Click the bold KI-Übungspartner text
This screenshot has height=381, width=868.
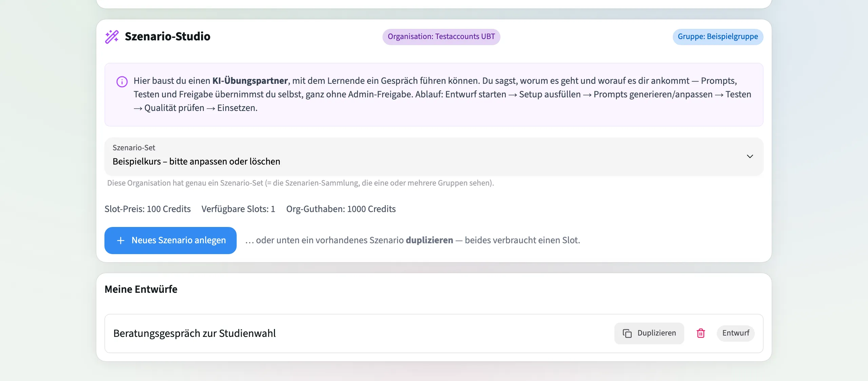click(x=250, y=81)
